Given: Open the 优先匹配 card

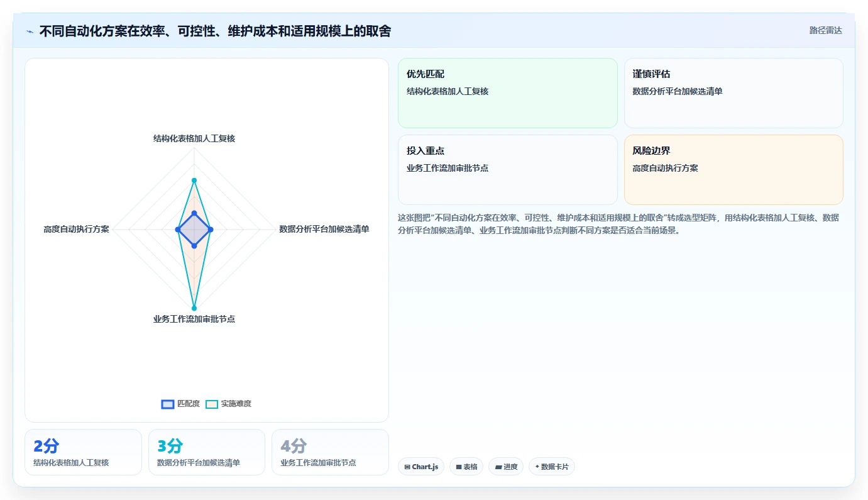Looking at the screenshot, I should coord(508,93).
